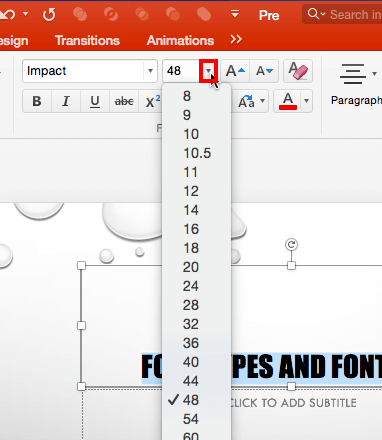Switch to the Design tab
382x440 pixels.
[x=14, y=41]
